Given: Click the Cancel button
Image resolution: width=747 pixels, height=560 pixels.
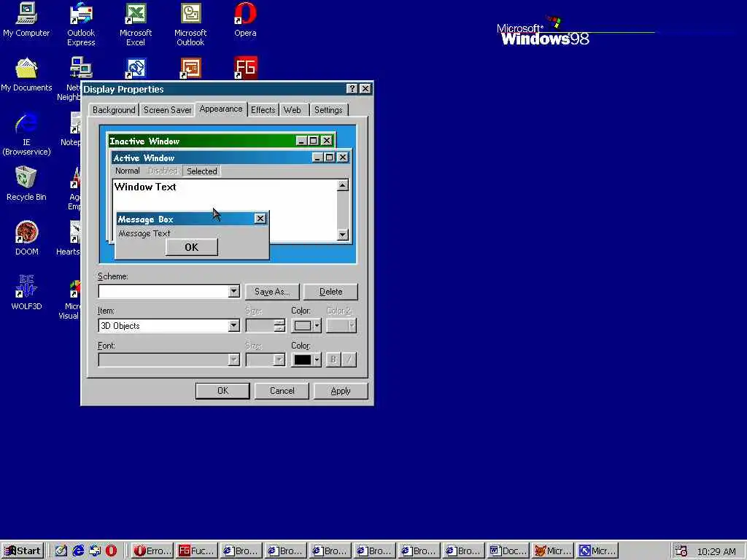Looking at the screenshot, I should [x=282, y=391].
